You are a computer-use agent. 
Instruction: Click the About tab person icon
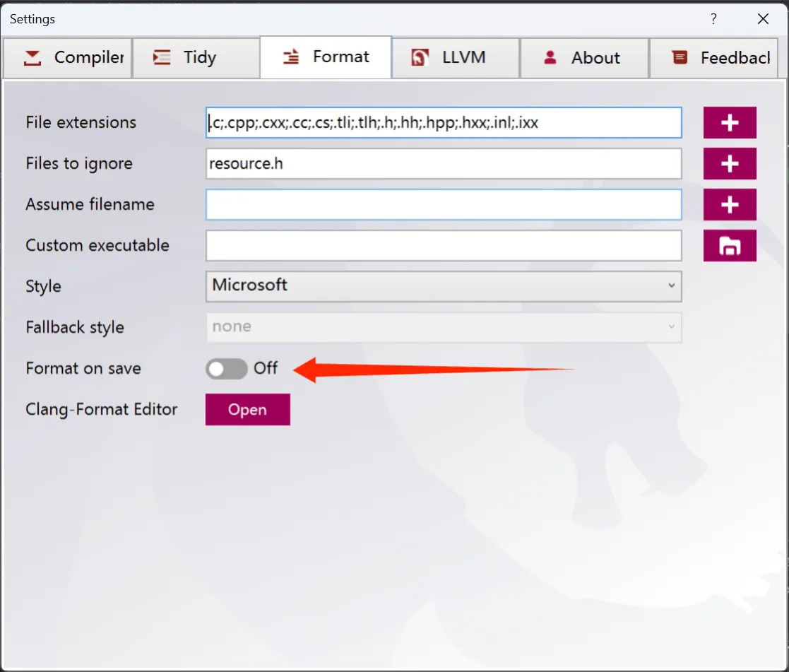coord(550,58)
